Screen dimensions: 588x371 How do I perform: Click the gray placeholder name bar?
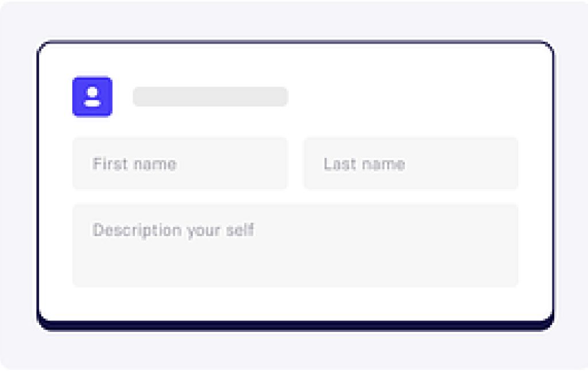210,96
